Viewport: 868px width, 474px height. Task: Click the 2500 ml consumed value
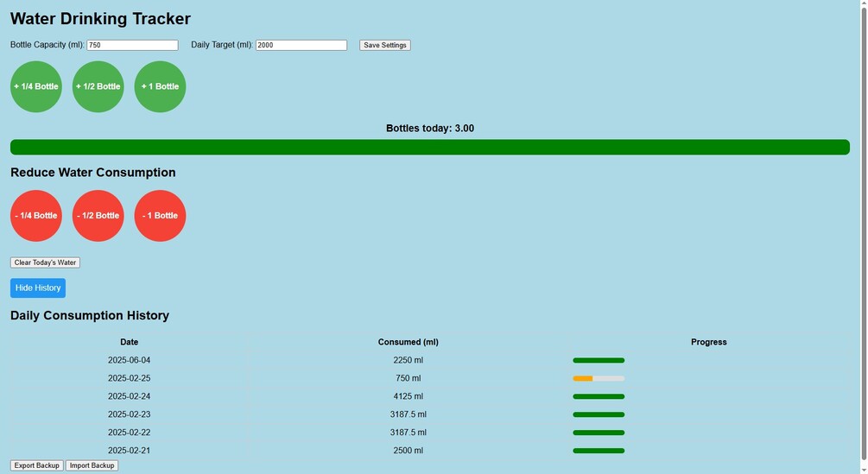408,451
